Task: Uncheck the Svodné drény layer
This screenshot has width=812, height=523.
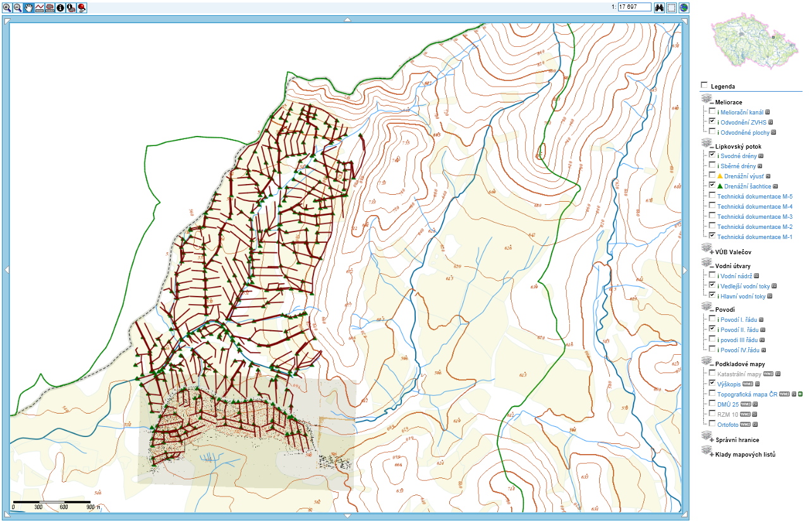Action: click(x=712, y=155)
